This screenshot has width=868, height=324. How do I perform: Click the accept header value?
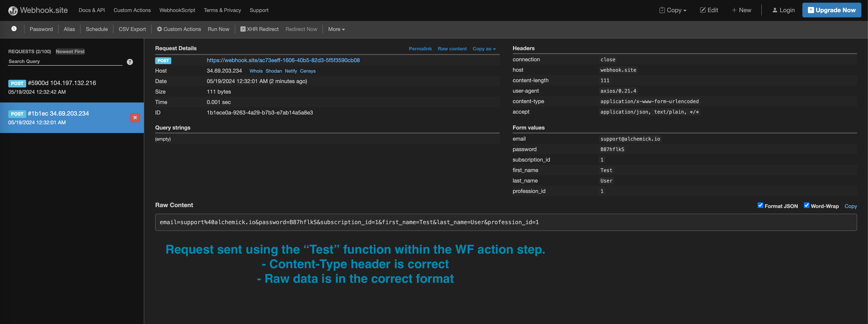649,112
